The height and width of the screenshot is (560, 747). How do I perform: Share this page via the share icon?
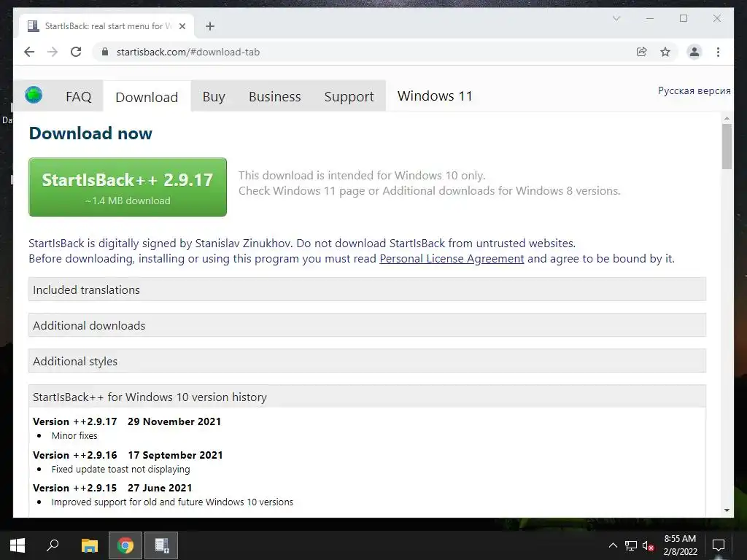[642, 52]
